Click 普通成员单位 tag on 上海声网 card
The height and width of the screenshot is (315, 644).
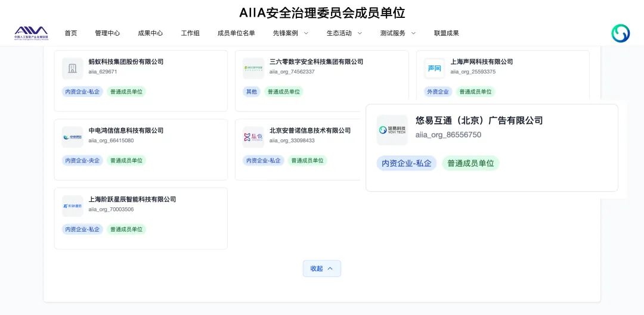pyautogui.click(x=476, y=92)
